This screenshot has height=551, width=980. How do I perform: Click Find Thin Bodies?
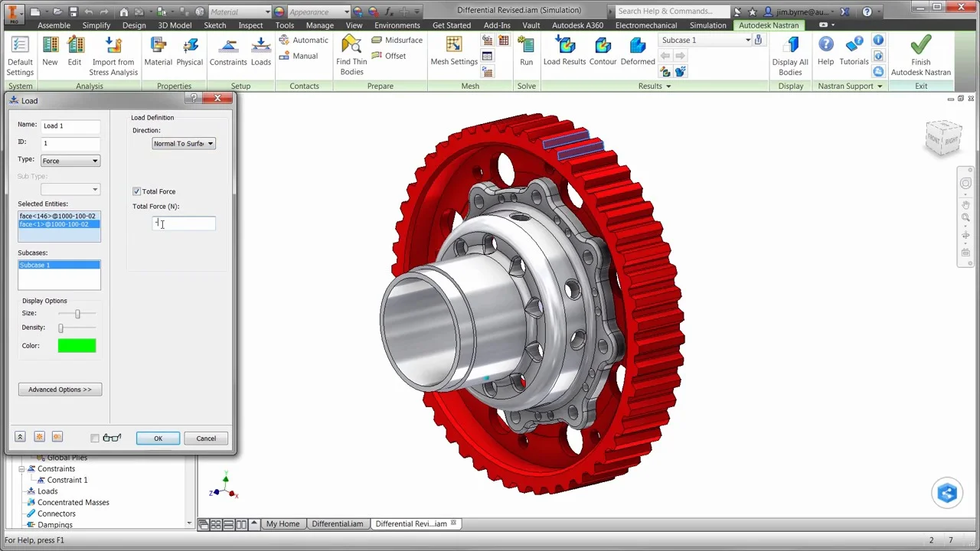[351, 56]
